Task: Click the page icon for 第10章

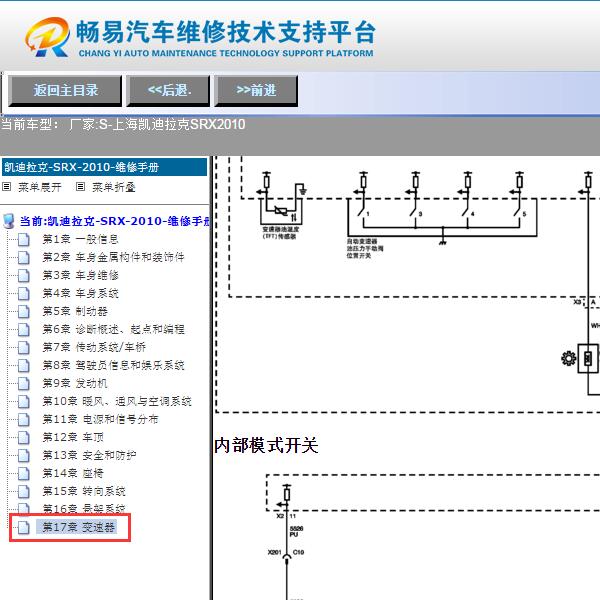Action: (24, 401)
